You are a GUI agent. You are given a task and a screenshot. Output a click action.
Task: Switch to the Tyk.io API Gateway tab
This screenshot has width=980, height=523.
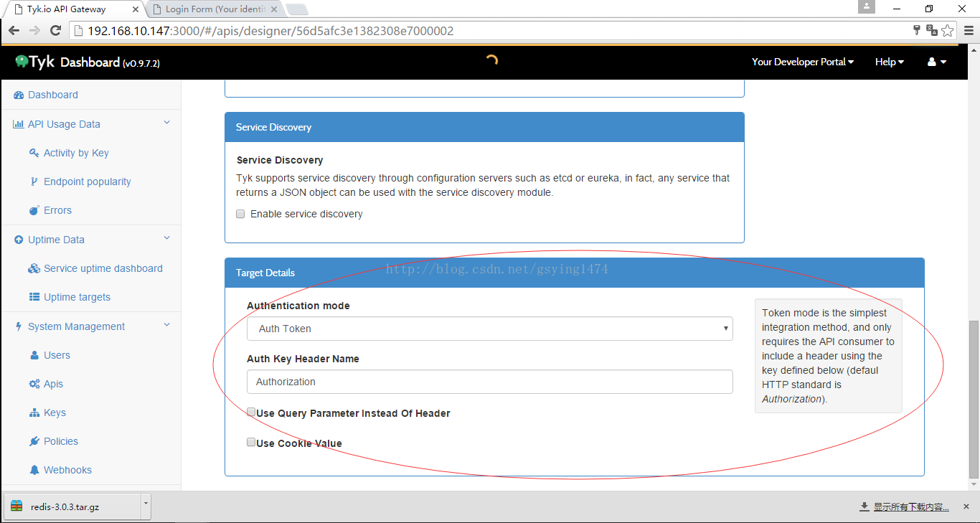[x=74, y=9]
